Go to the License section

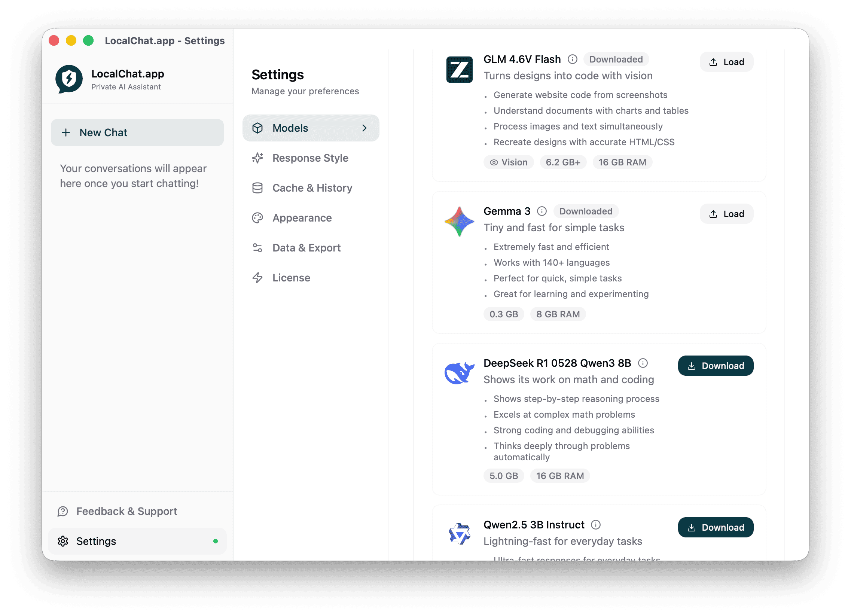pyautogui.click(x=291, y=278)
